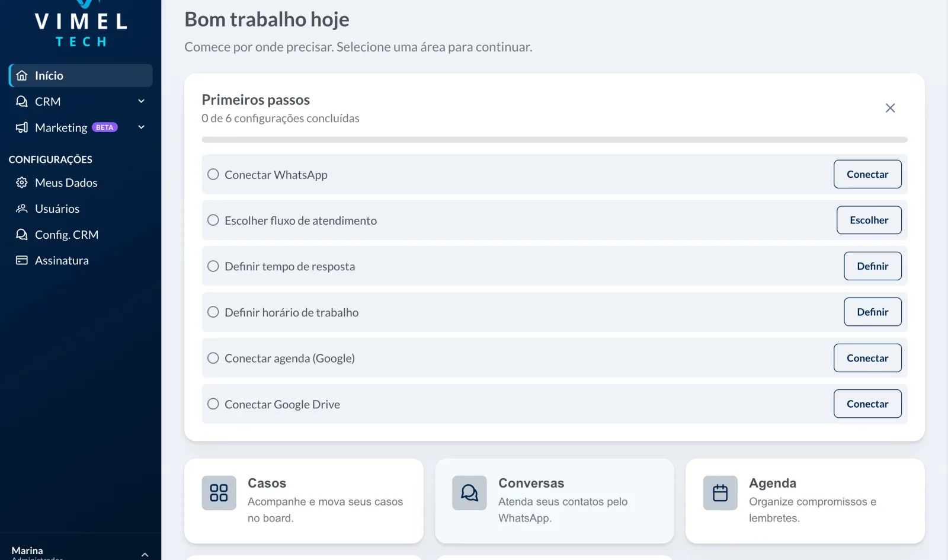Open Meus Dados settings page
948x560 pixels.
81,183
